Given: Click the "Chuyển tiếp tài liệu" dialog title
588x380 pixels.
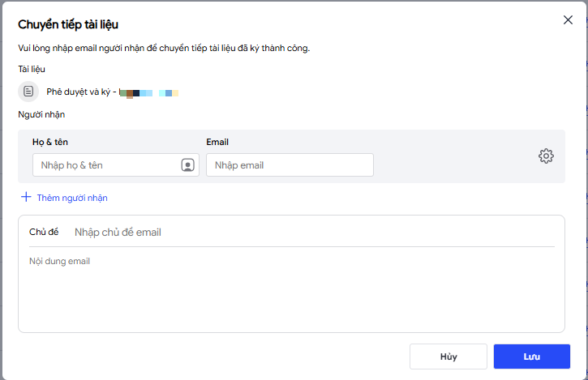Looking at the screenshot, I should point(73,25).
